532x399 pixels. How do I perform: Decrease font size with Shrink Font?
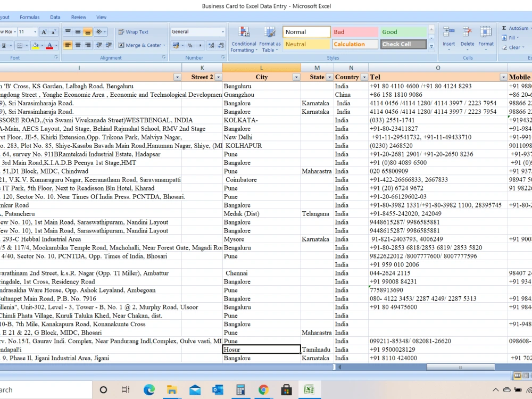click(54, 32)
